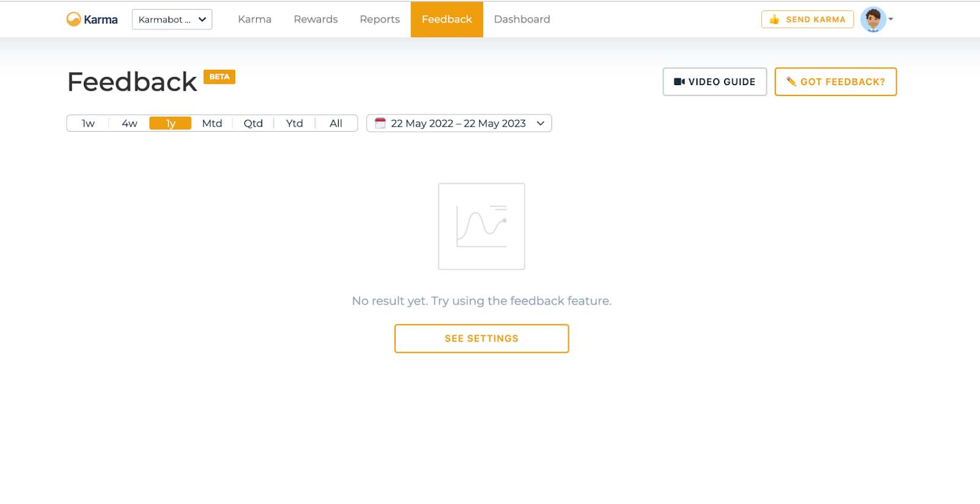Select the Qtd time range
This screenshot has height=504, width=980.
pos(253,123)
